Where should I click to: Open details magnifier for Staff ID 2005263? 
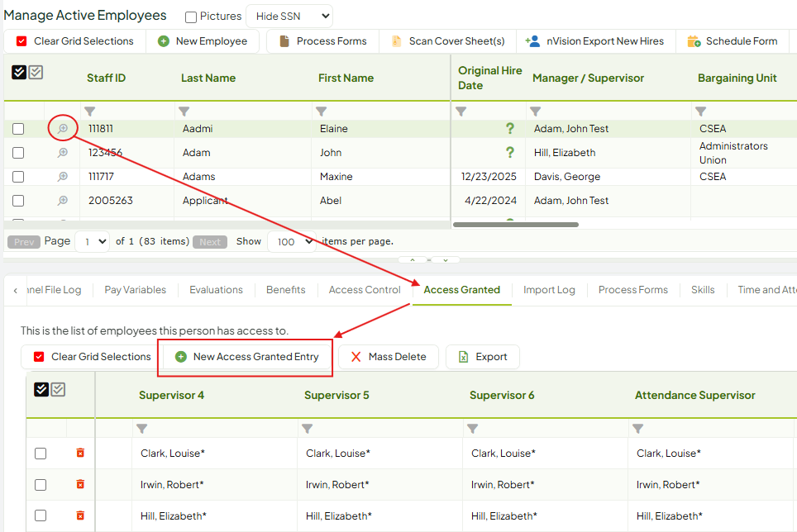pos(63,201)
